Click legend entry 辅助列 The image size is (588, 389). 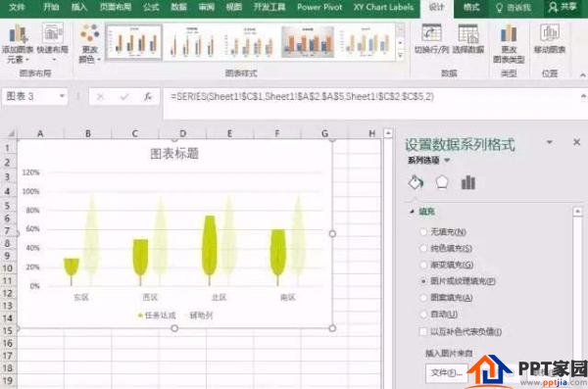(x=199, y=316)
